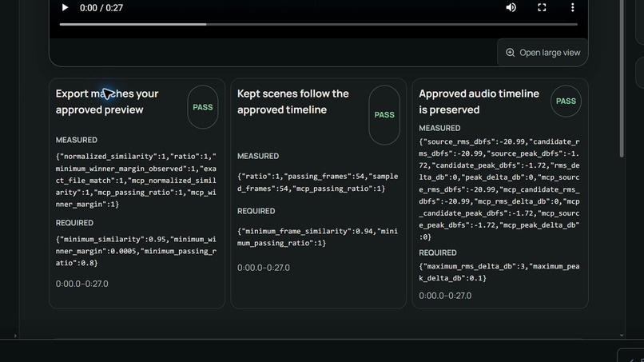Click the 0:00 / 0:27 time display
Screen dimensions: 644x362
click(x=101, y=8)
